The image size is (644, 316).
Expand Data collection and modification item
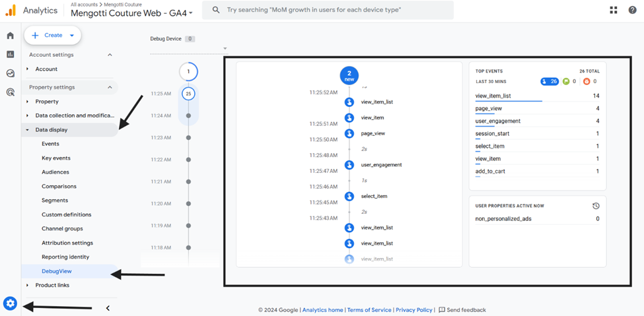click(x=28, y=115)
